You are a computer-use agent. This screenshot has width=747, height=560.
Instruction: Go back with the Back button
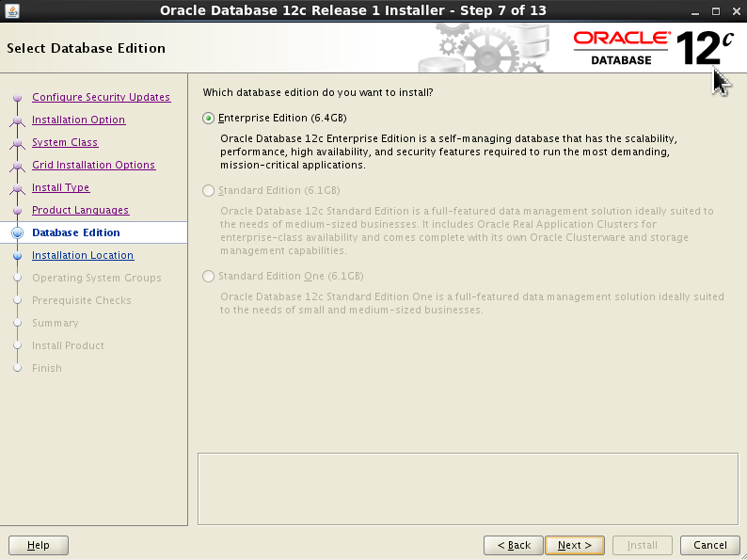pyautogui.click(x=514, y=545)
